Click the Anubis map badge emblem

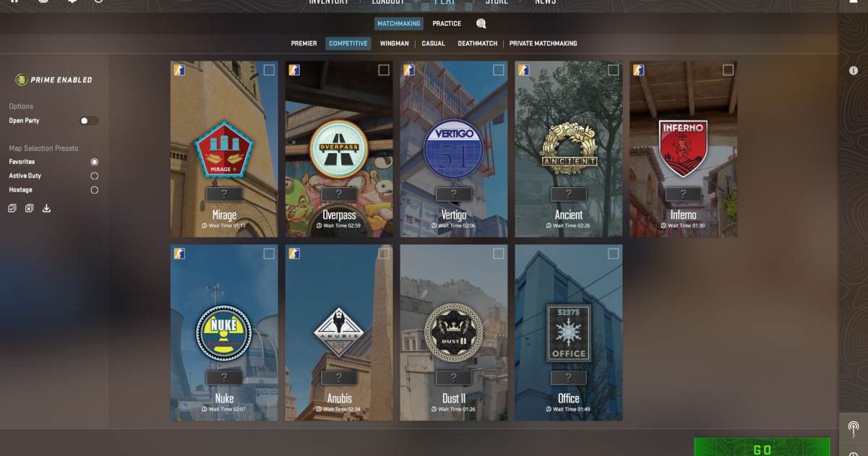339,333
